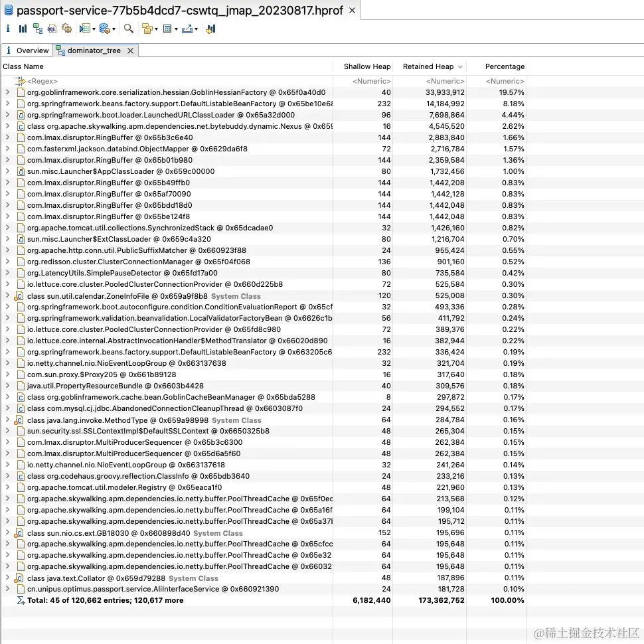Open the OQL query editor icon

52,29
